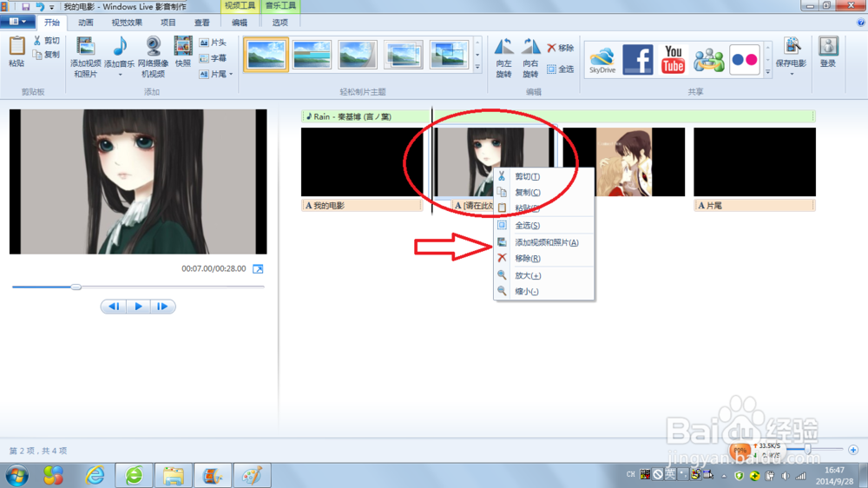Click the Sign in (登录) icon

coord(828,47)
